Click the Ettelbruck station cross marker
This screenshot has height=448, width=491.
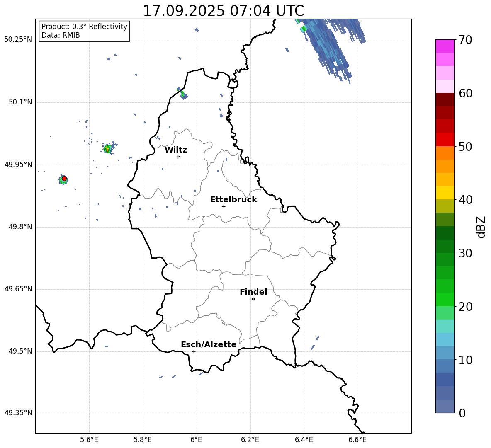pyautogui.click(x=224, y=206)
